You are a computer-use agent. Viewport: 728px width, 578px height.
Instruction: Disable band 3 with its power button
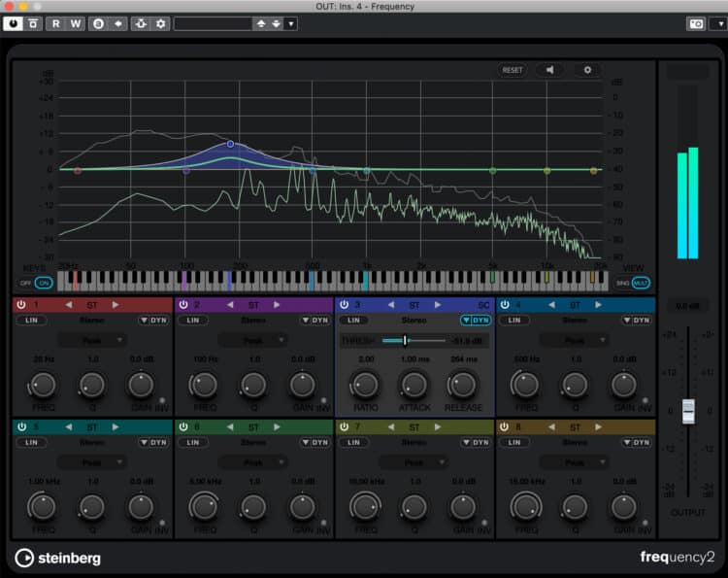pyautogui.click(x=344, y=305)
